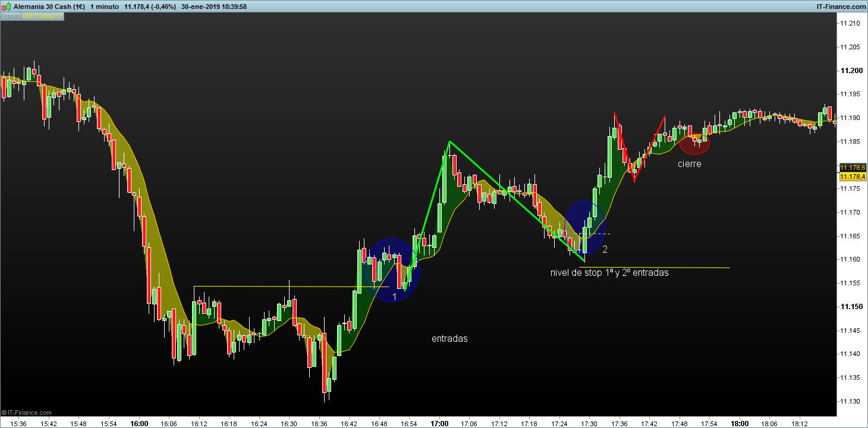Select the 'cierre' text annotation
Screen dimensions: 868x428
690,163
